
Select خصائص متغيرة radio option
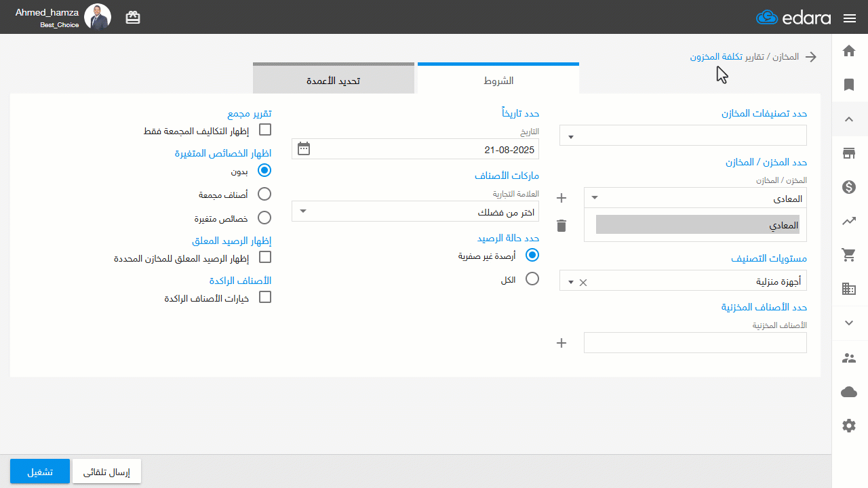[x=265, y=218]
